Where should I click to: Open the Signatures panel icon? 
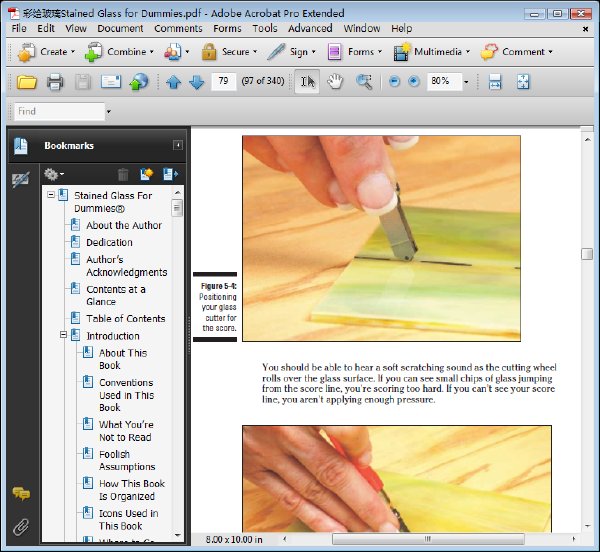[21, 180]
